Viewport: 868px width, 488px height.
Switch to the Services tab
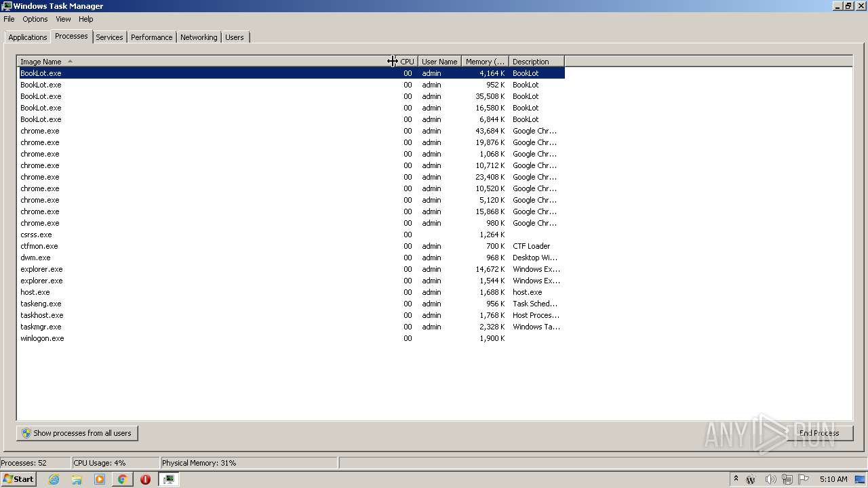(109, 37)
